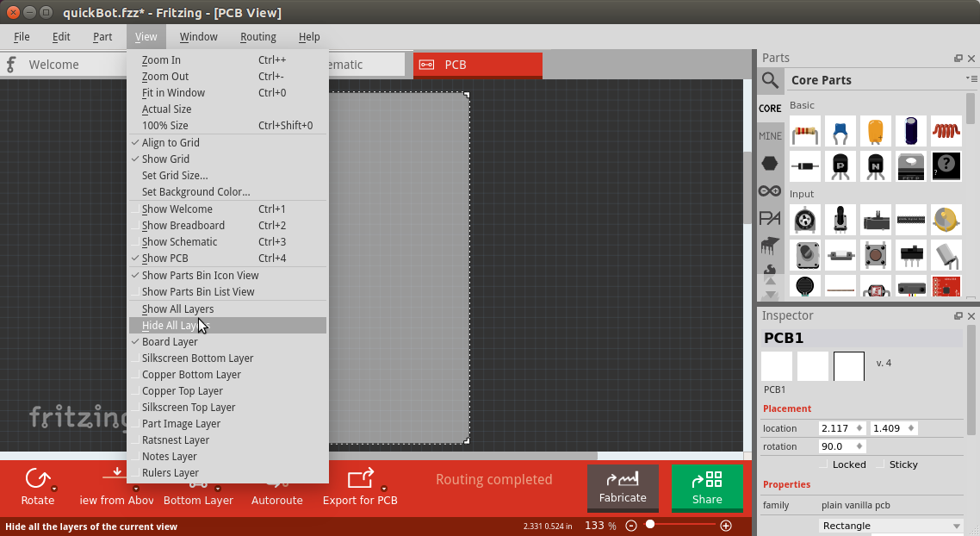The height and width of the screenshot is (536, 980).
Task: Open the parts search magnifier
Action: point(770,80)
